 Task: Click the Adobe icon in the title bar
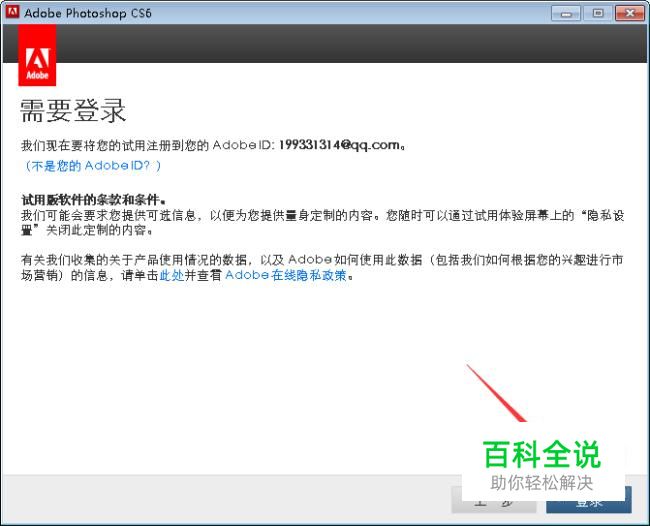tap(12, 12)
